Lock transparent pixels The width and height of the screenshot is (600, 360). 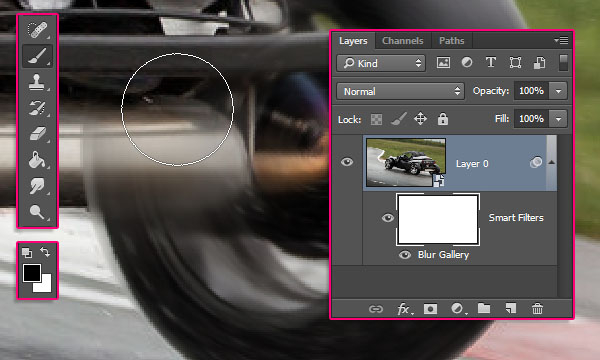pyautogui.click(x=377, y=119)
